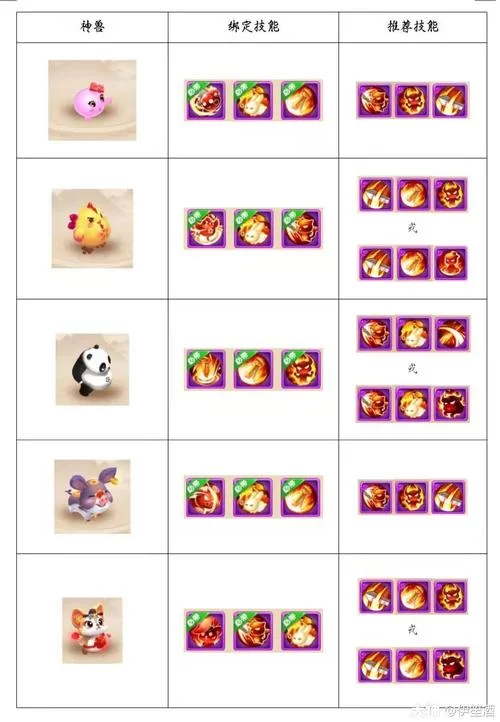Select the orange cat pet thumbnail
This screenshot has width=500, height=722.
92,630
